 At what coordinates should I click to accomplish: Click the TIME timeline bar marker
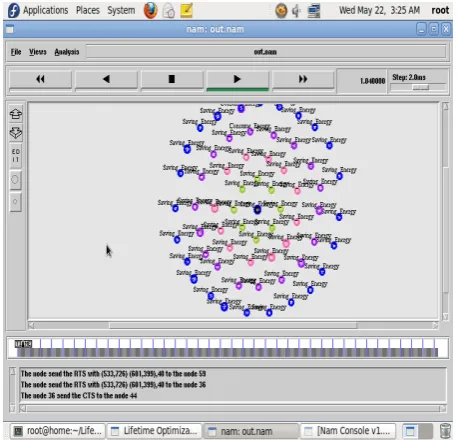click(23, 344)
